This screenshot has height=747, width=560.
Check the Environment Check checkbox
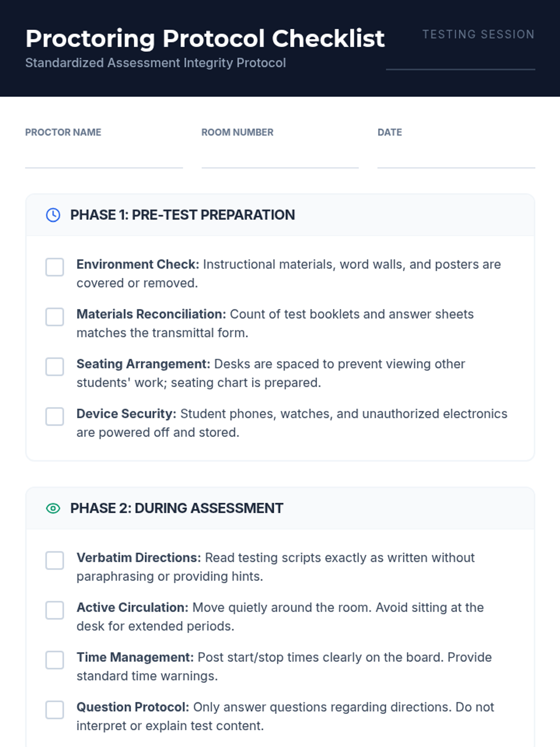pyautogui.click(x=55, y=267)
